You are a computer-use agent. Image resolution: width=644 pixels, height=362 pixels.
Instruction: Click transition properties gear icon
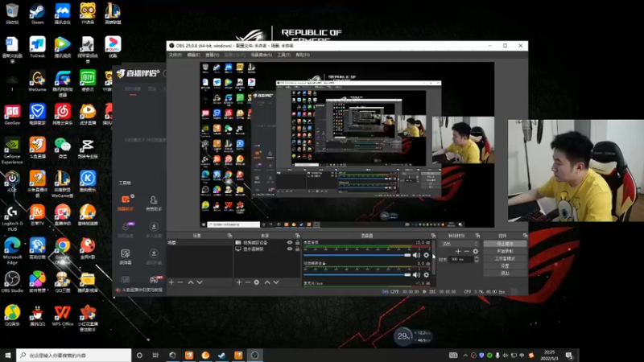(x=476, y=251)
